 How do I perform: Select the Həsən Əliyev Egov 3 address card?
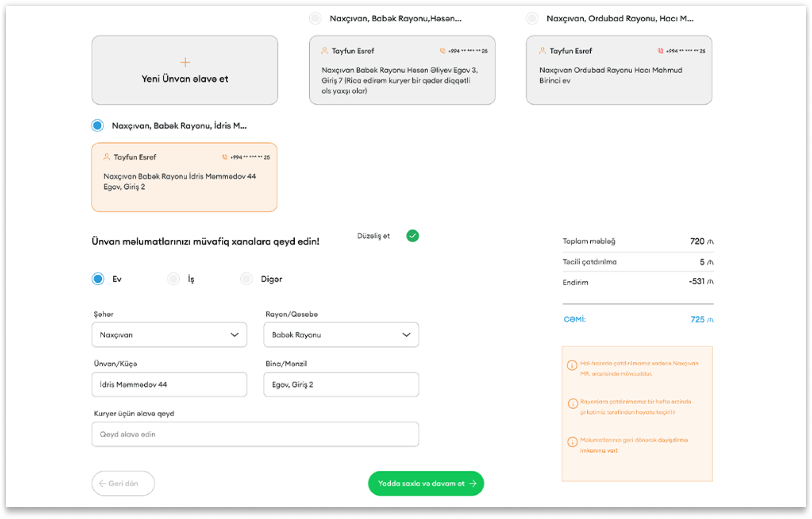pos(402,70)
